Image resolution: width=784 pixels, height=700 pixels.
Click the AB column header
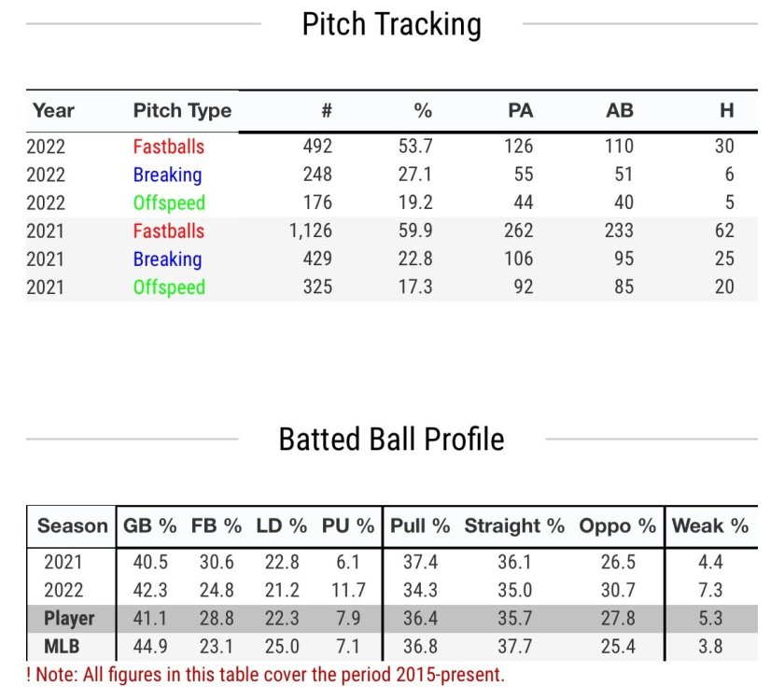(x=619, y=111)
